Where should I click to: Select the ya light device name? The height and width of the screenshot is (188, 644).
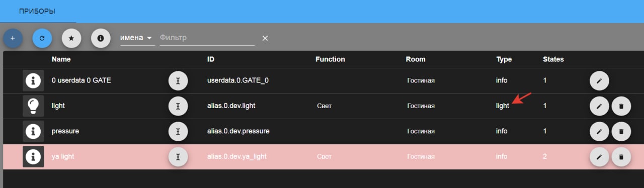(63, 157)
